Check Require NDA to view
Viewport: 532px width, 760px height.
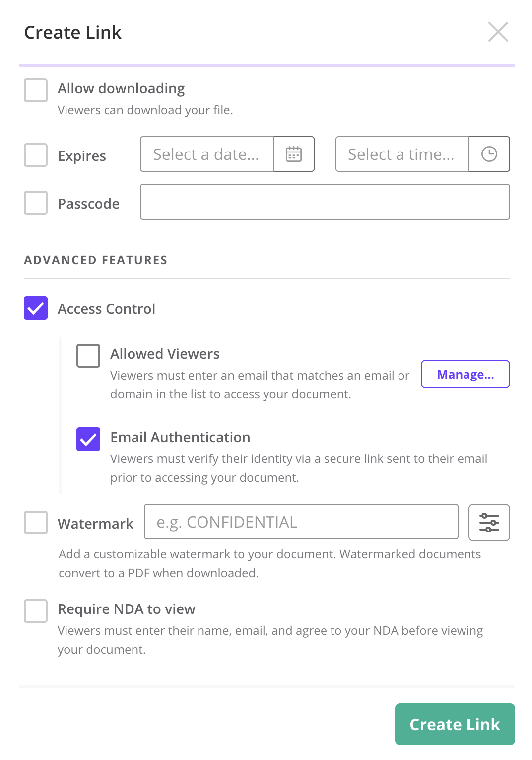coord(36,611)
